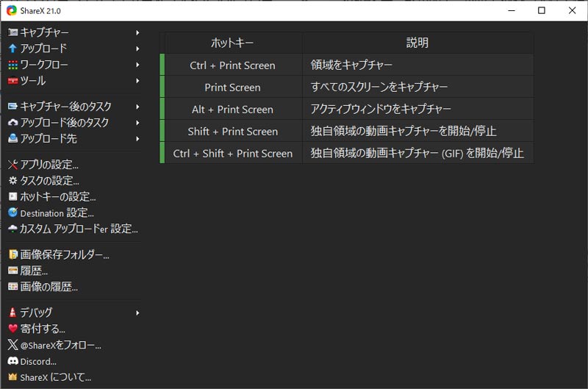This screenshot has width=588, height=389.
Task: Open Destination 設定... label
Action: [57, 213]
